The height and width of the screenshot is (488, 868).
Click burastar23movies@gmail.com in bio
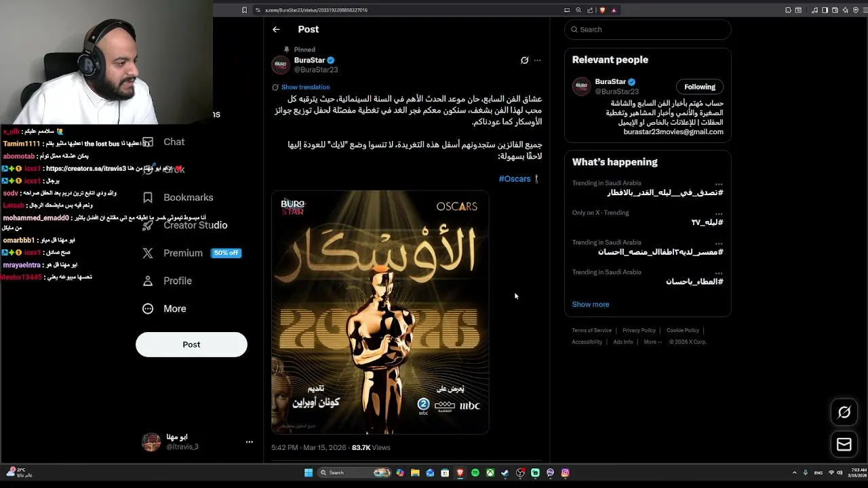(673, 132)
